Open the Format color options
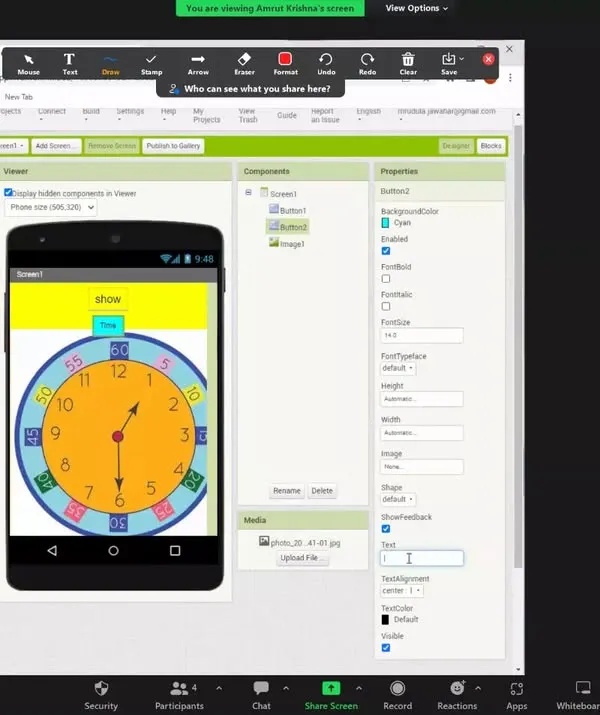The height and width of the screenshot is (715, 600). click(x=285, y=64)
